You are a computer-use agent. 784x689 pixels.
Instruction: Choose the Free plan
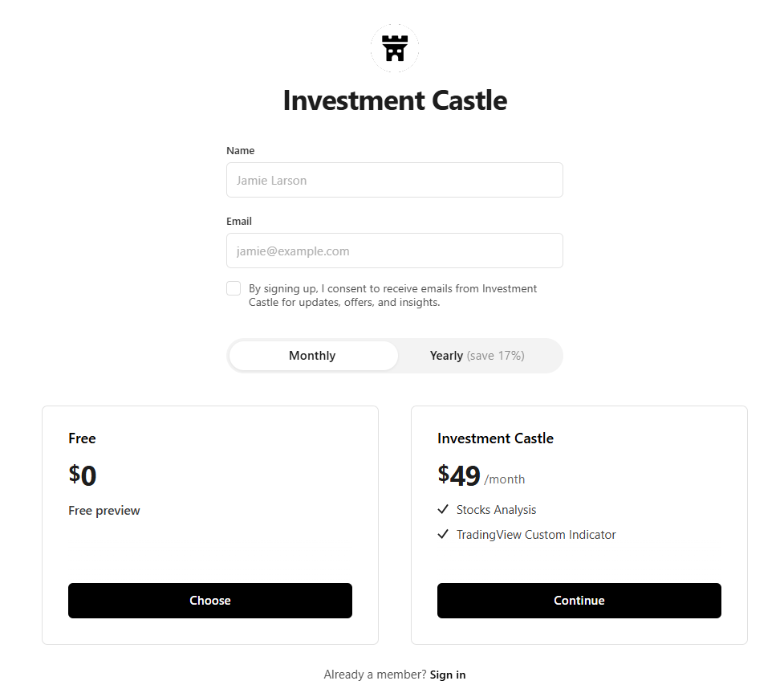(x=210, y=601)
